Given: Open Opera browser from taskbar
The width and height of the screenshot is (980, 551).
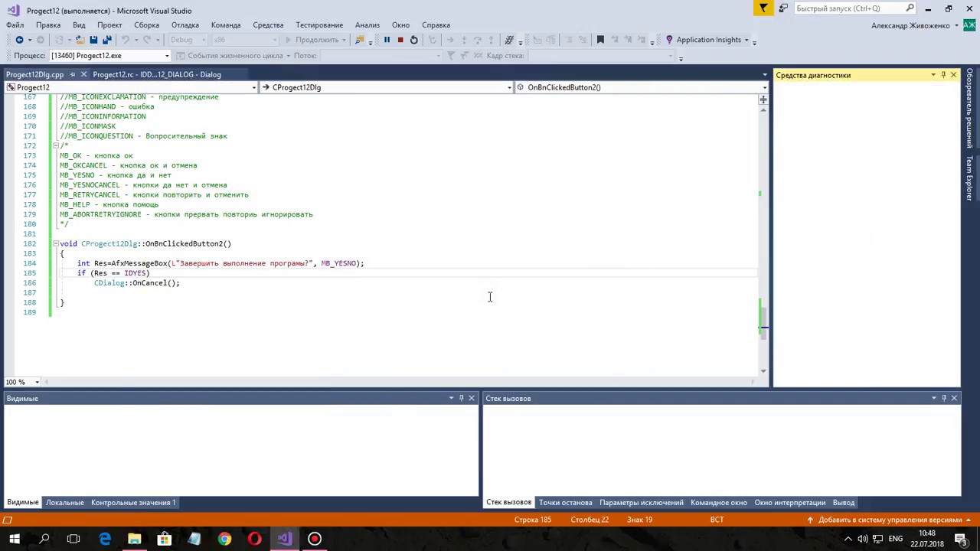Looking at the screenshot, I should click(254, 539).
